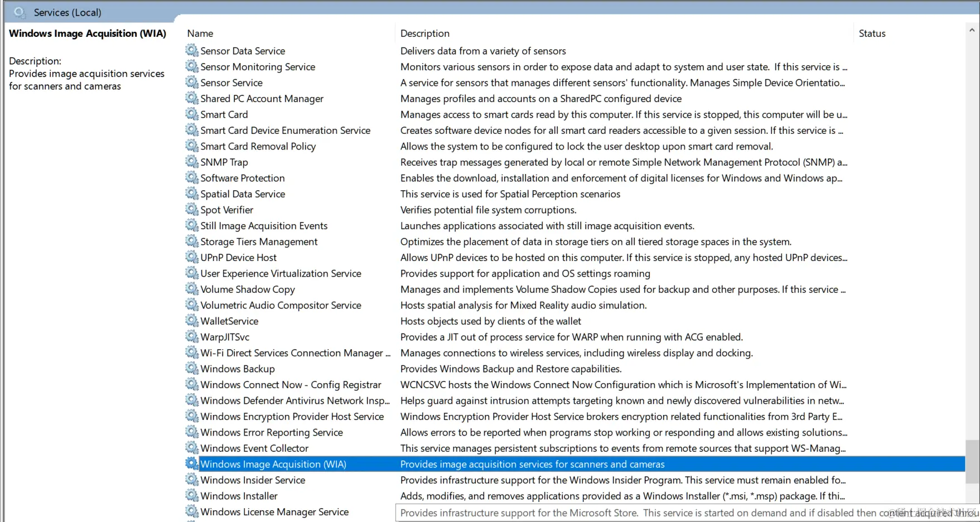Click the gear icon beside Spot Verifier
Viewport: 980px width, 522px height.
[x=192, y=210]
